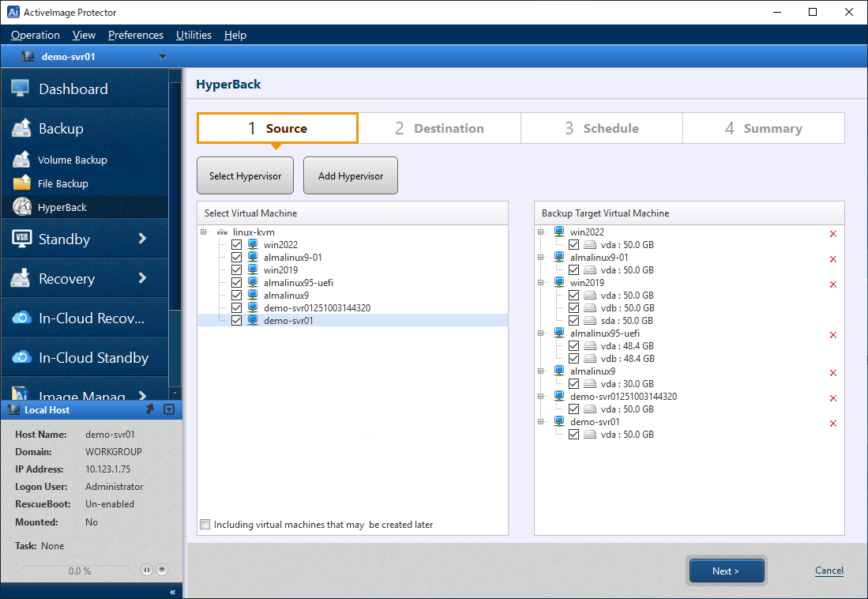Click the Dashboard monitor icon in sidebar
Screen dimensions: 868x599
pyautogui.click(x=21, y=89)
